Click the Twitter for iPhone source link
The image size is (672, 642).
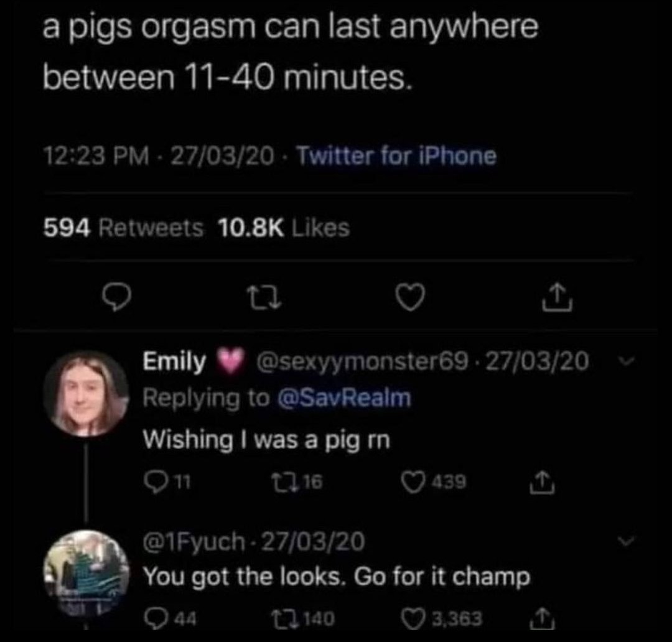pyautogui.click(x=396, y=156)
